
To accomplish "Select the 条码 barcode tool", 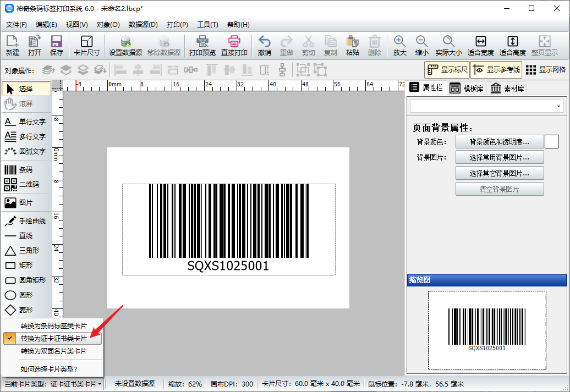I will 26,170.
